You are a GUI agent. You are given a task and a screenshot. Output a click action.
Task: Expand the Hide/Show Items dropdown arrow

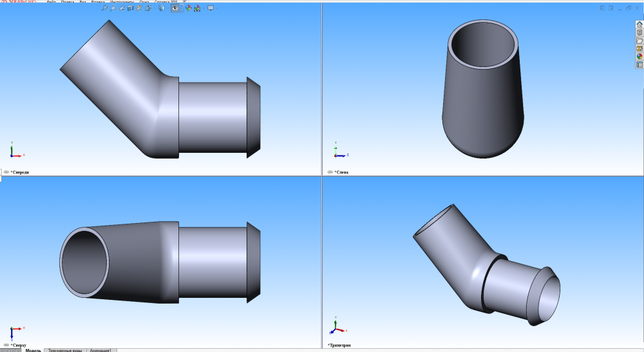182,8
